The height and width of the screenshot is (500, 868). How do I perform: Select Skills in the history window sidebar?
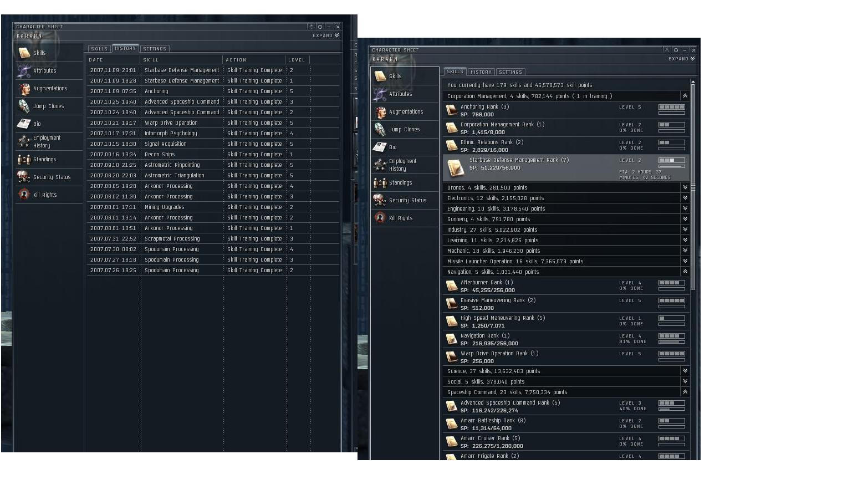click(49, 53)
